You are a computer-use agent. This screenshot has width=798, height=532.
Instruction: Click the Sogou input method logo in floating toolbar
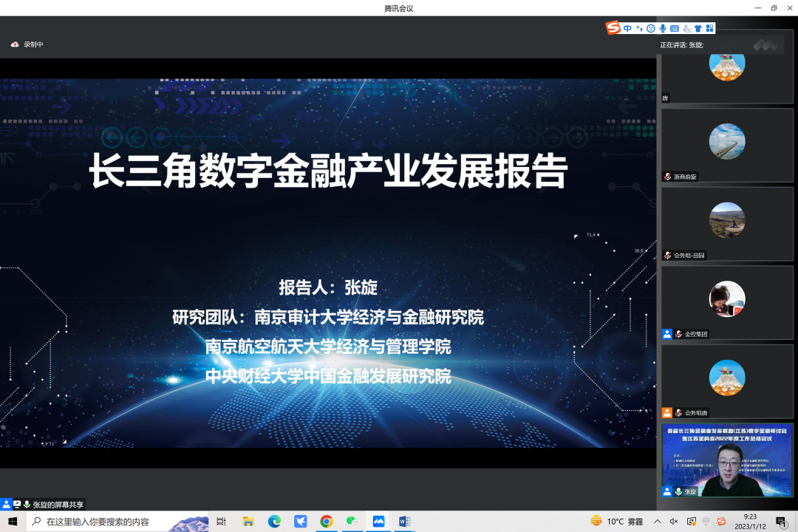[613, 27]
